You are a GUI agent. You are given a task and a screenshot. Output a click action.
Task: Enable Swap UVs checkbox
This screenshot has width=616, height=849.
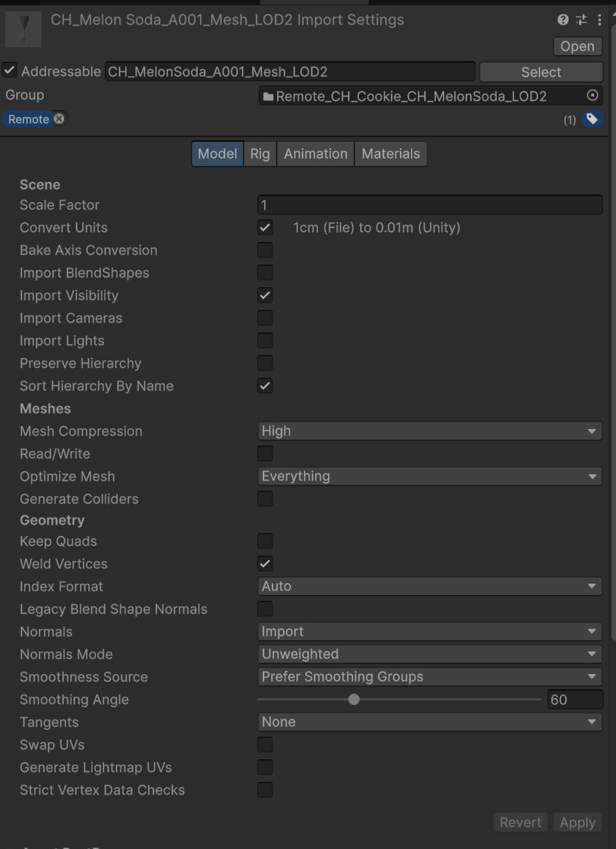[265, 745]
